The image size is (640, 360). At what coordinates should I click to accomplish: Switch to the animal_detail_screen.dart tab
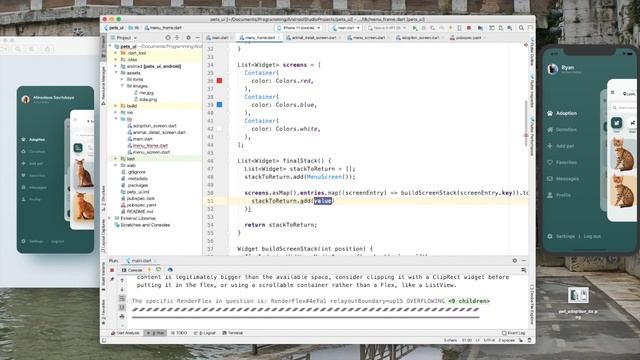[312, 38]
